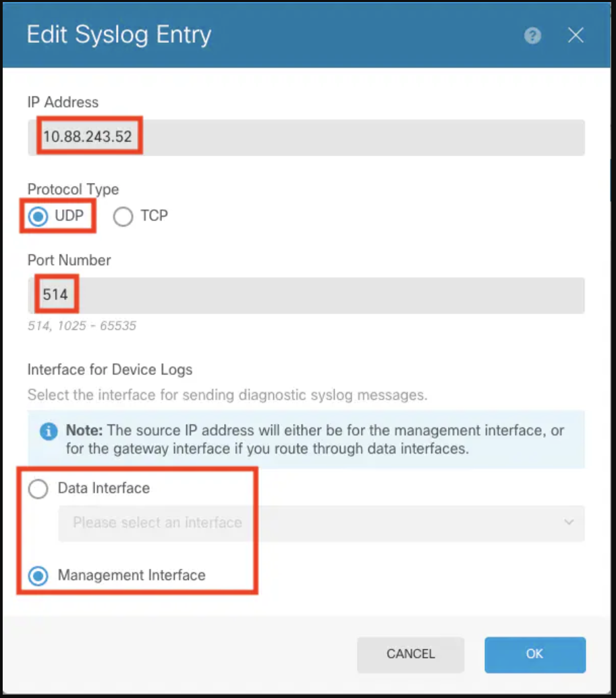The height and width of the screenshot is (698, 616).
Task: Click the "Edit Syslog Entry" dialog title
Action: click(119, 35)
